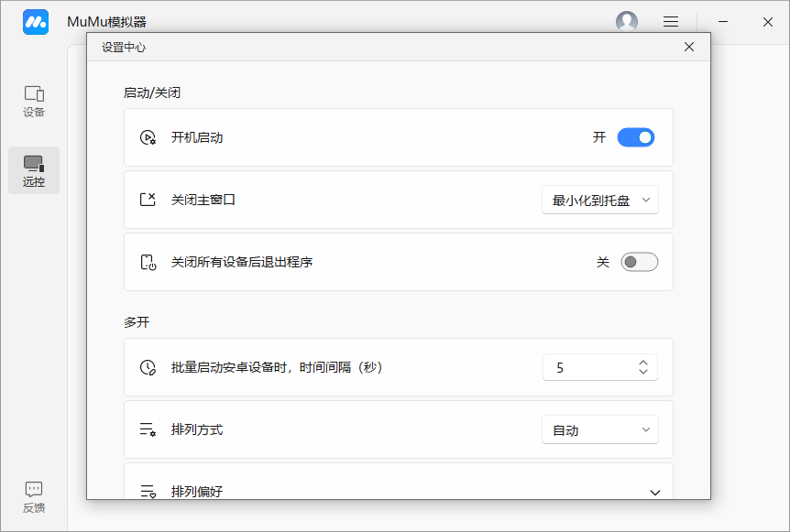This screenshot has height=532, width=790.
Task: Close the 设置中心 settings dialog
Action: [x=688, y=47]
